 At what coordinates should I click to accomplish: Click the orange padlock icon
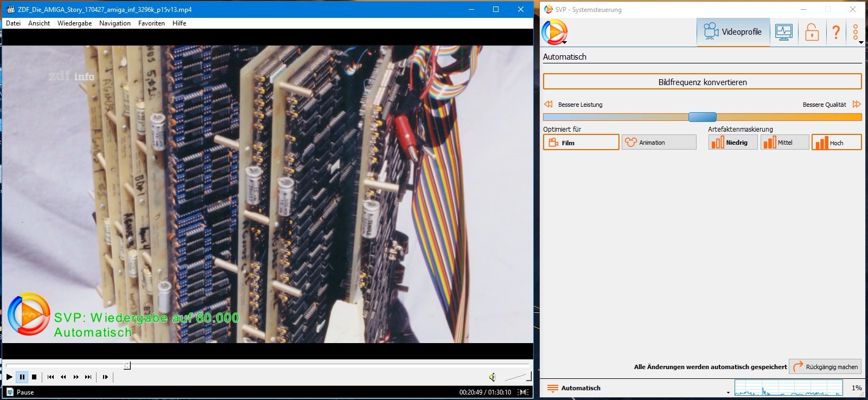[x=812, y=32]
